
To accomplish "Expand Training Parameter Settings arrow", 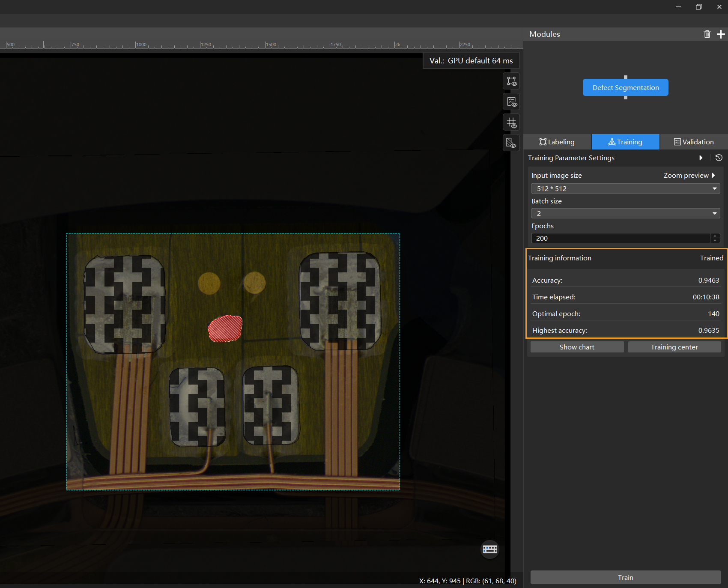I will (x=701, y=158).
